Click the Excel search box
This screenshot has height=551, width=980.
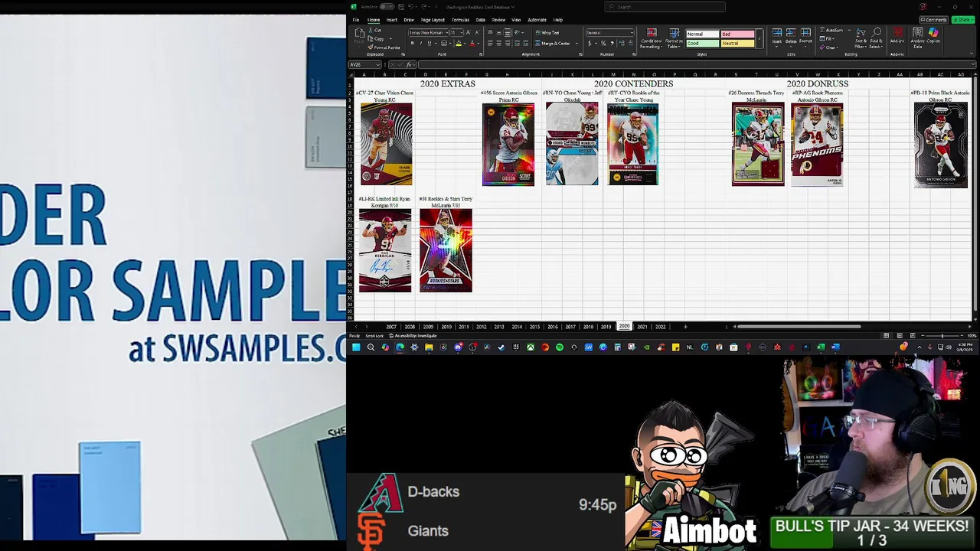tap(665, 7)
